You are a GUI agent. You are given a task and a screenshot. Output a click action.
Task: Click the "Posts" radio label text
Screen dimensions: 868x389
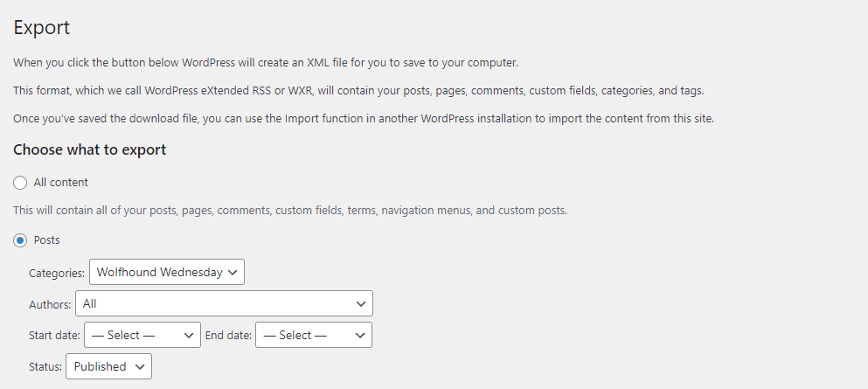coord(46,240)
